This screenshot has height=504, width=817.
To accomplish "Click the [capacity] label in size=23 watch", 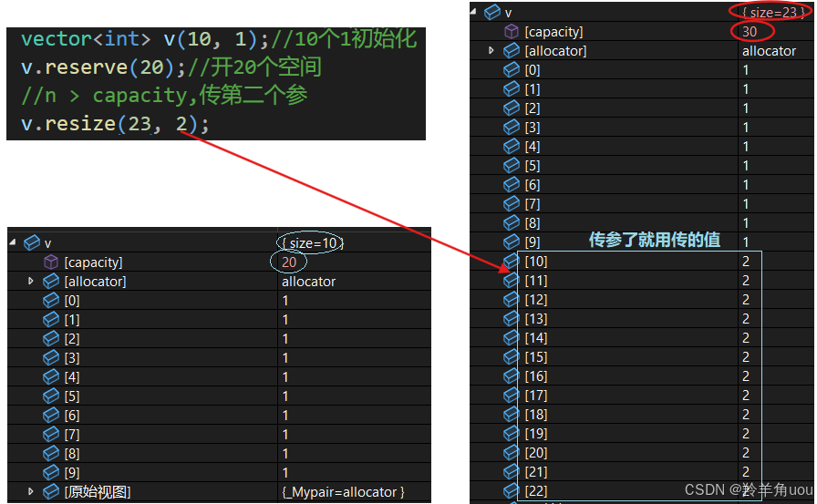I will click(553, 32).
